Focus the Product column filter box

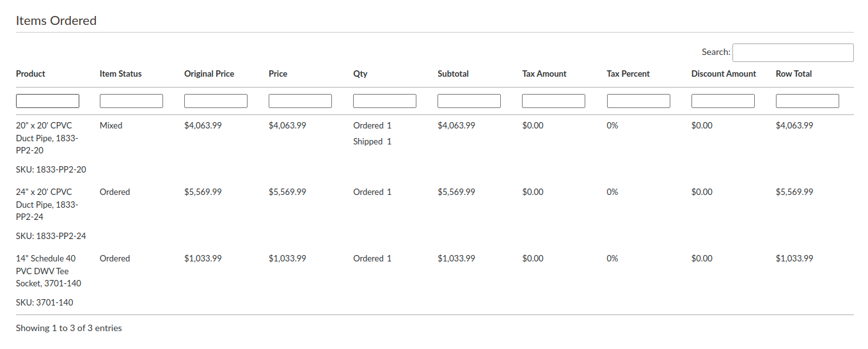pyautogui.click(x=47, y=101)
